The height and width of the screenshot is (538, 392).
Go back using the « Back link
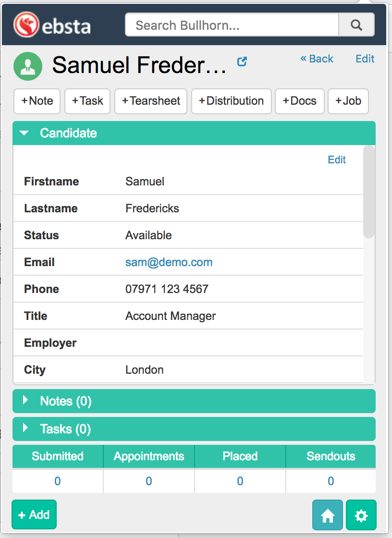(317, 59)
